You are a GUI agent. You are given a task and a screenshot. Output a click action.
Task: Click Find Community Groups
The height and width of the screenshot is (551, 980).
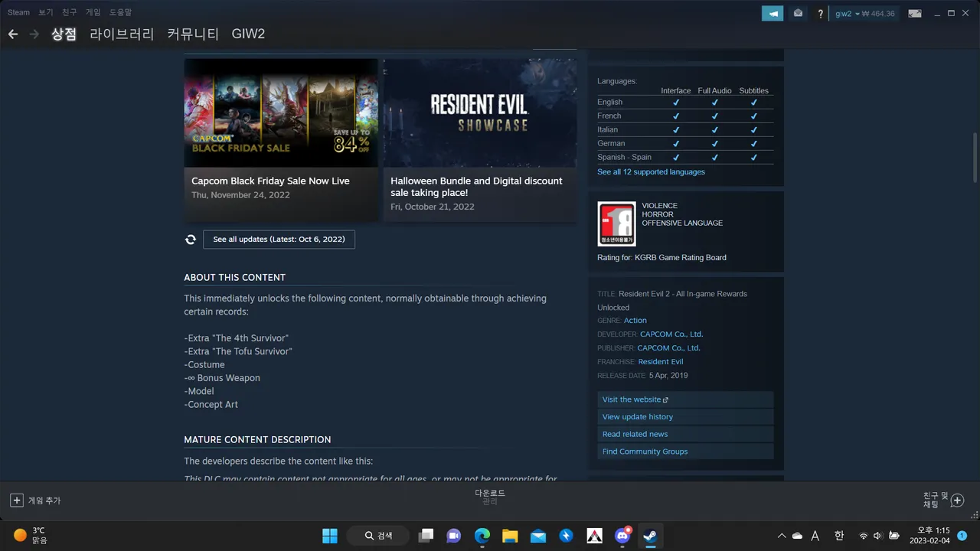[685, 452]
